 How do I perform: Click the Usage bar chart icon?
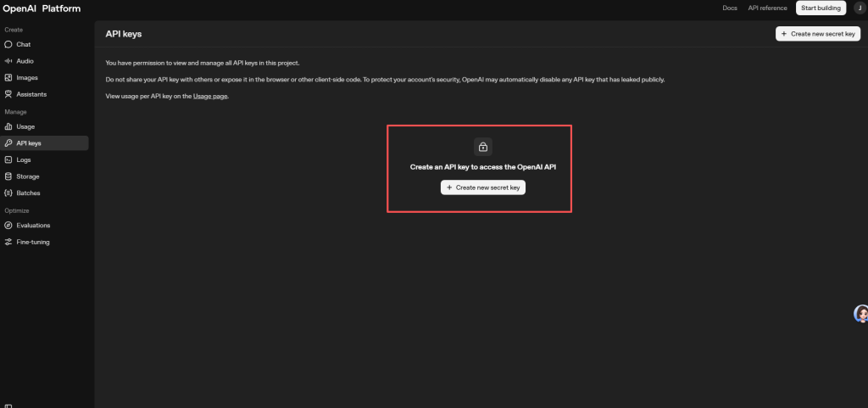pos(8,126)
